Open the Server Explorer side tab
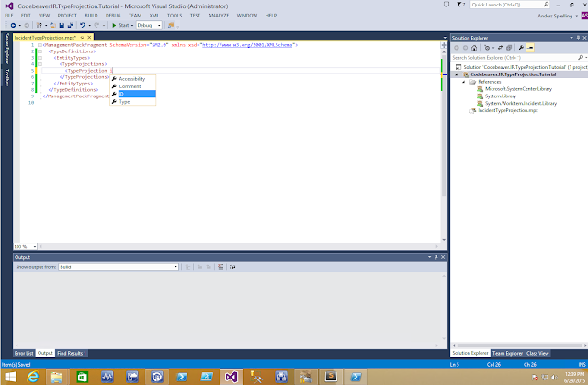 click(6, 49)
